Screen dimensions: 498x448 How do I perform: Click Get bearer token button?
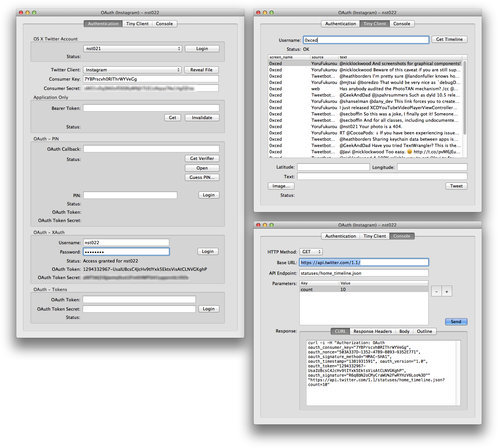tap(172, 117)
